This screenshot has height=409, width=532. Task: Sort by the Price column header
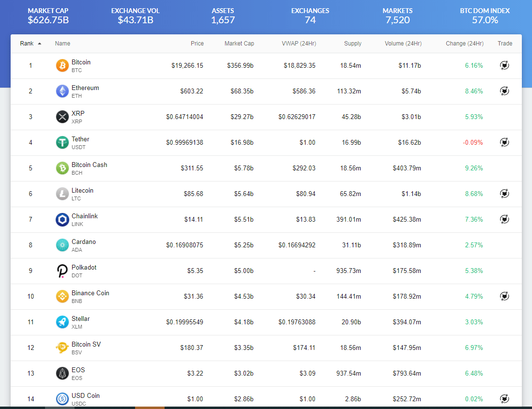pos(197,44)
